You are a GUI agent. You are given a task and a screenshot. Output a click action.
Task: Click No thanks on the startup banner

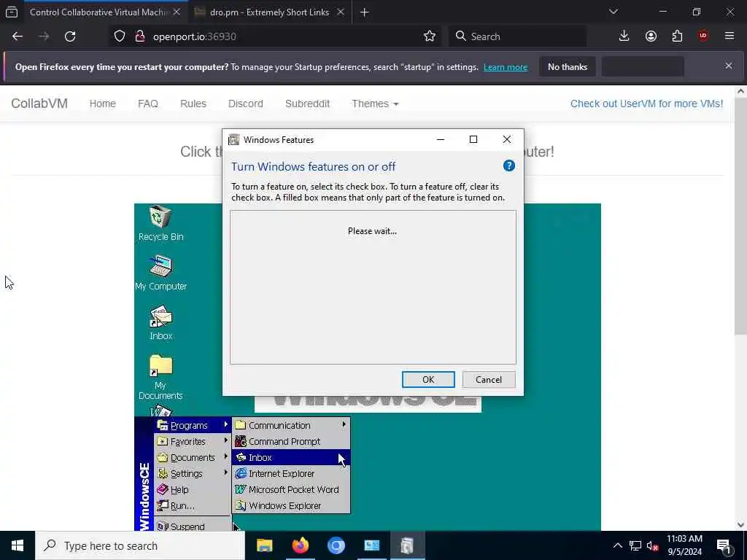[568, 66]
